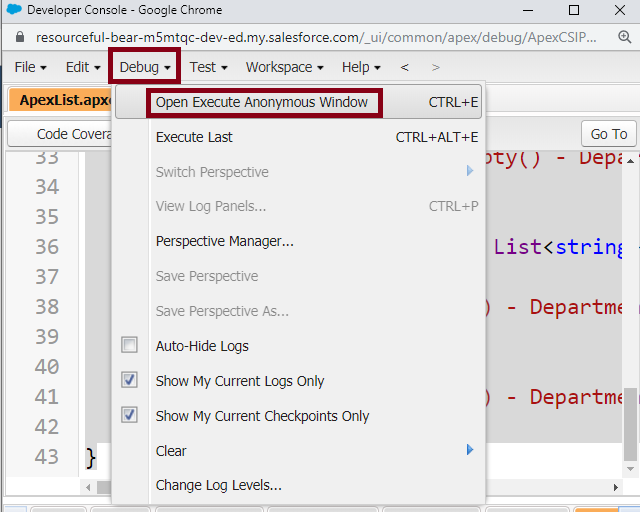The height and width of the screenshot is (512, 640).
Task: Open the Debug menu
Action: (144, 67)
